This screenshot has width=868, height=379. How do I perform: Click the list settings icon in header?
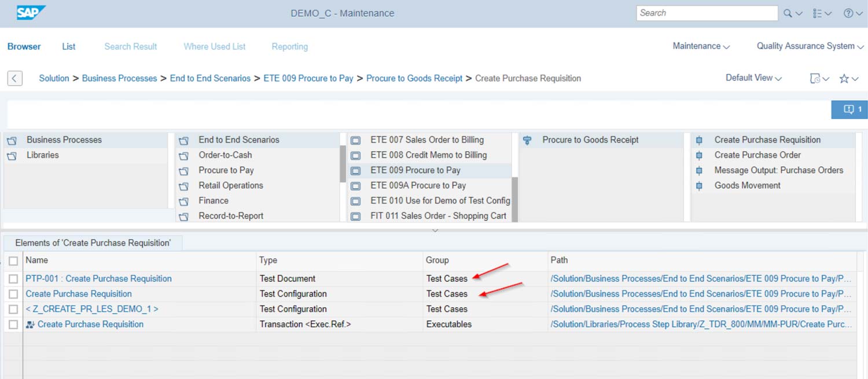[817, 13]
